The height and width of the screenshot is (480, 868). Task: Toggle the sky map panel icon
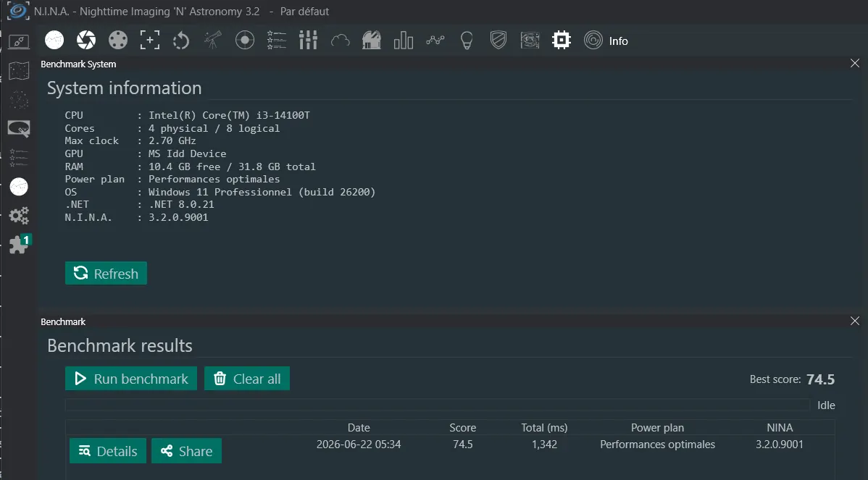530,41
